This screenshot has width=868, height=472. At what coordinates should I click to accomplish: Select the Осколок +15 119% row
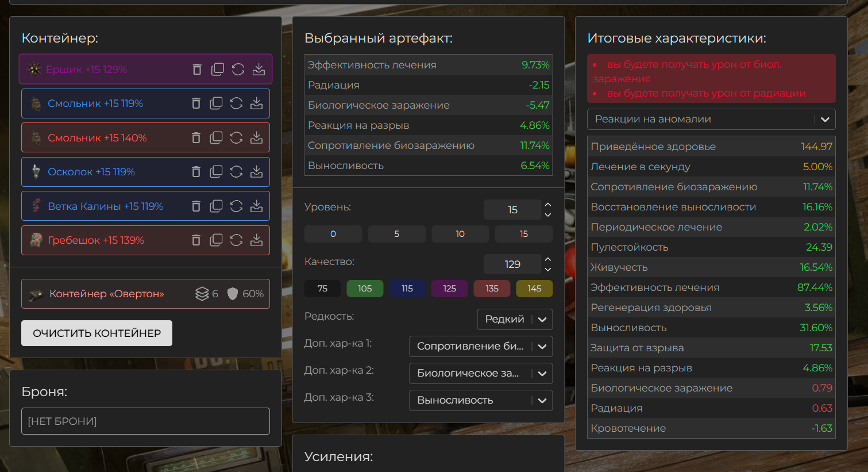pos(145,172)
